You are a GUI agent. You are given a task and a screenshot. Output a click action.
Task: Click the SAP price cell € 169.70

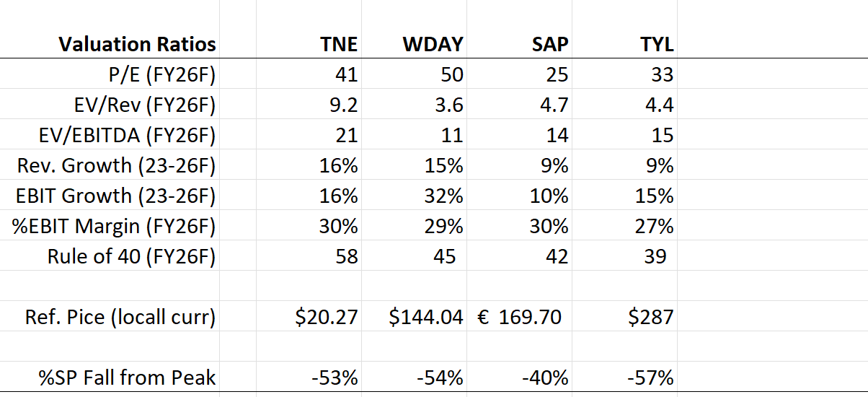coord(519,317)
